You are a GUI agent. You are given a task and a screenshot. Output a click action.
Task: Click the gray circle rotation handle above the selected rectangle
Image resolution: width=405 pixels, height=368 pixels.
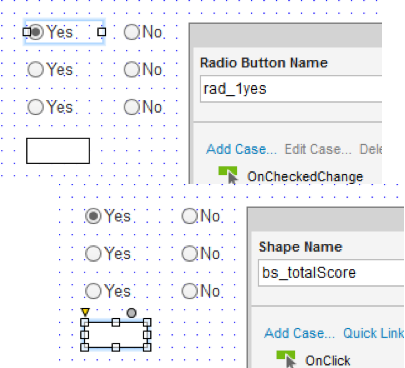point(132,313)
